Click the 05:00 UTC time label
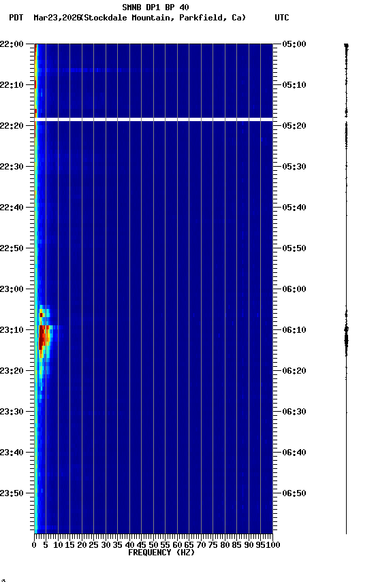 pyautogui.click(x=294, y=44)
